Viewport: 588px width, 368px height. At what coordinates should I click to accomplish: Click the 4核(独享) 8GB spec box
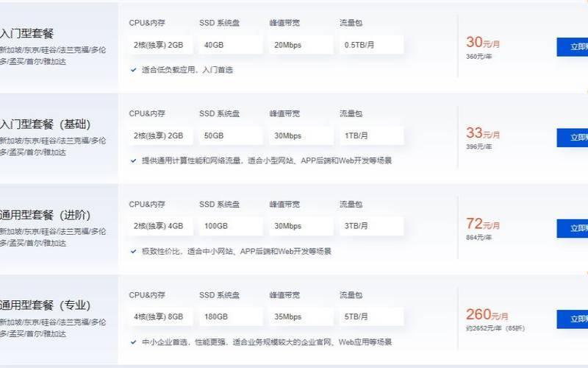pos(161,317)
